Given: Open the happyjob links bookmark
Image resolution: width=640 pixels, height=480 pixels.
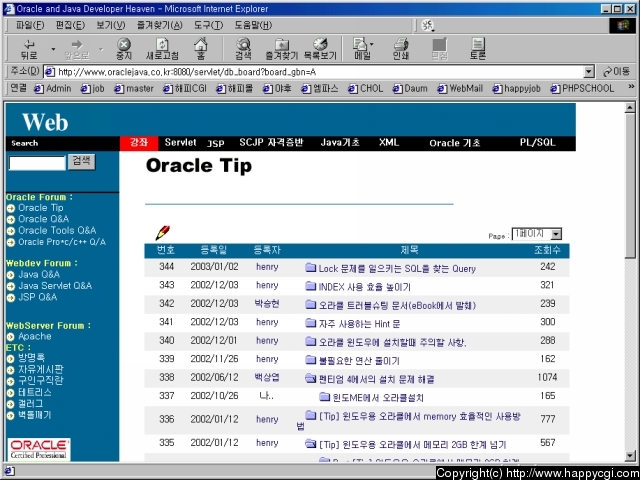Looking at the screenshot, I should (517, 89).
